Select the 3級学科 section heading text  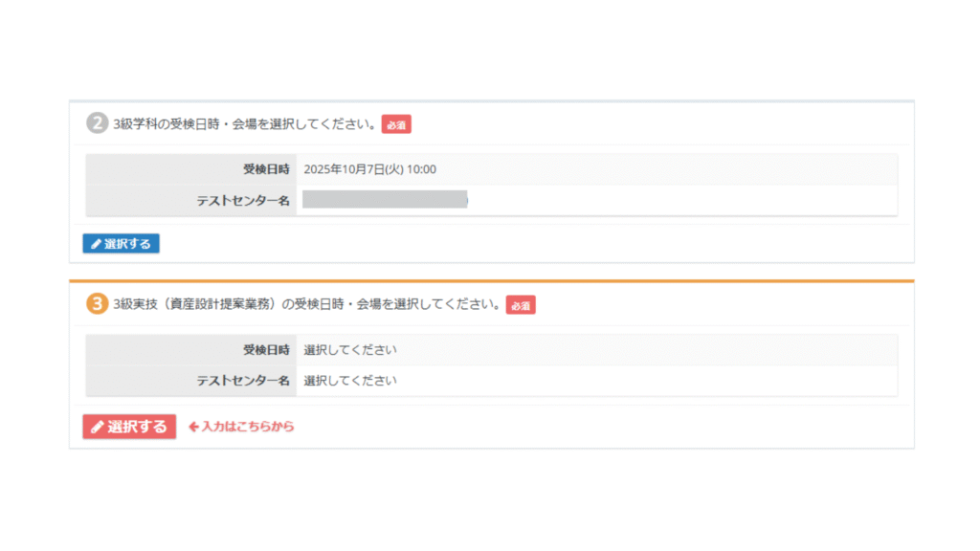point(245,124)
